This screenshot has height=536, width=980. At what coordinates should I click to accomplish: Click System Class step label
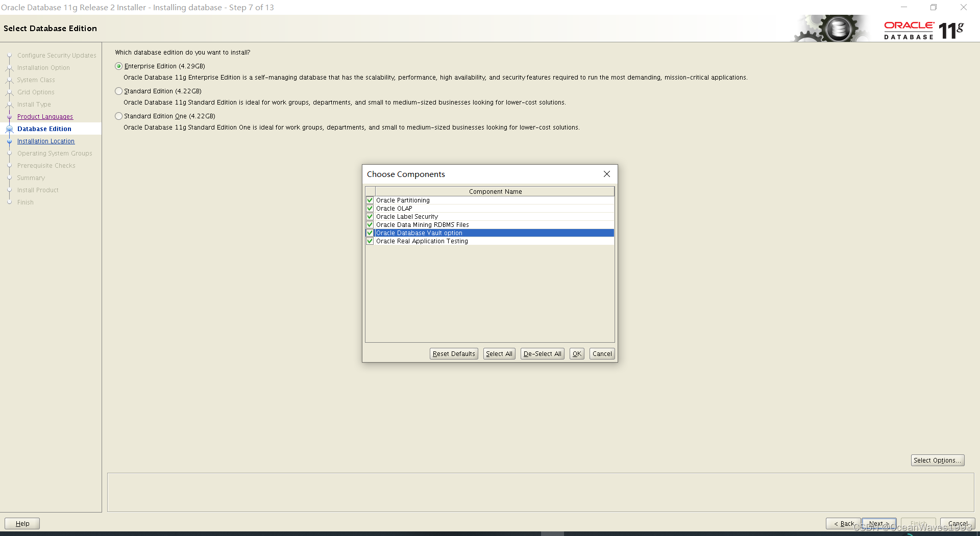(36, 80)
